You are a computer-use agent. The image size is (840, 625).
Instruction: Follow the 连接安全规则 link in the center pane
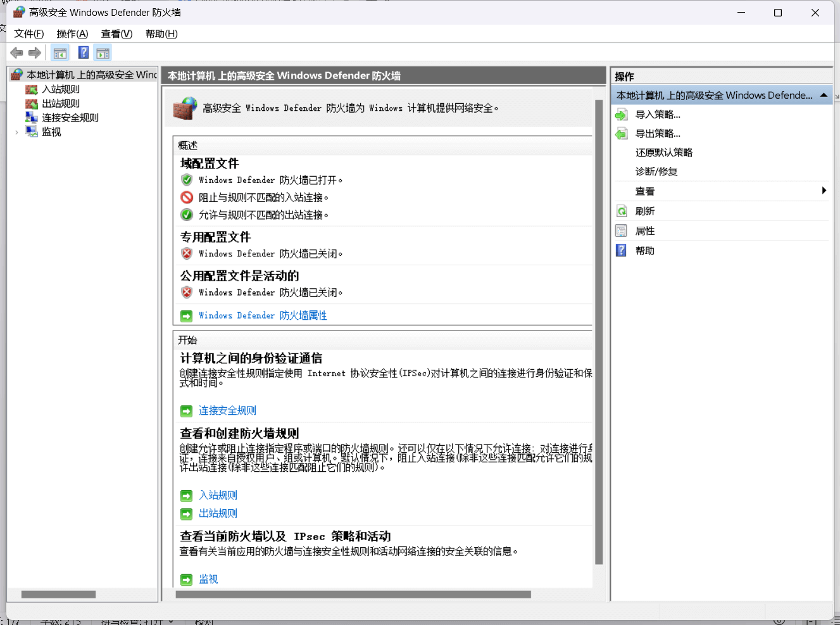227,411
